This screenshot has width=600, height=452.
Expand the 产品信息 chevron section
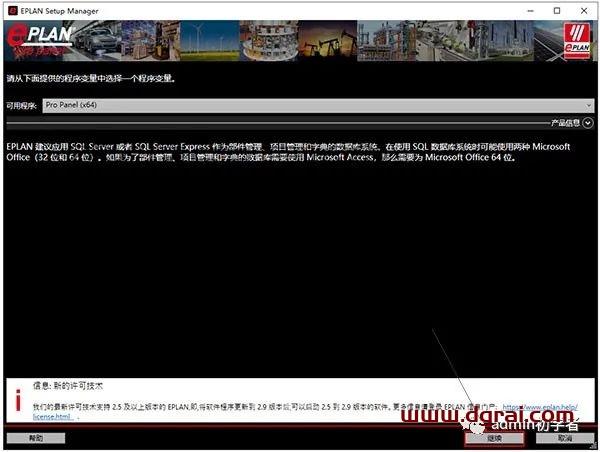pos(588,123)
